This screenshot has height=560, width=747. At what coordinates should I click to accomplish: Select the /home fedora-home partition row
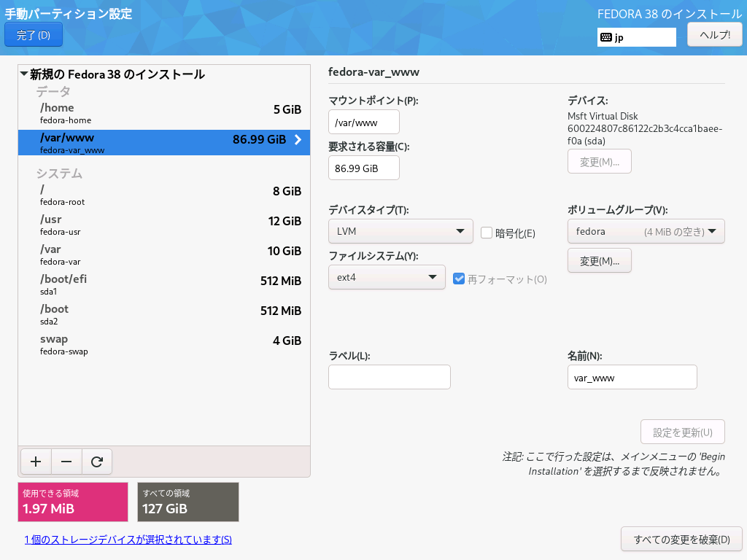(x=164, y=113)
